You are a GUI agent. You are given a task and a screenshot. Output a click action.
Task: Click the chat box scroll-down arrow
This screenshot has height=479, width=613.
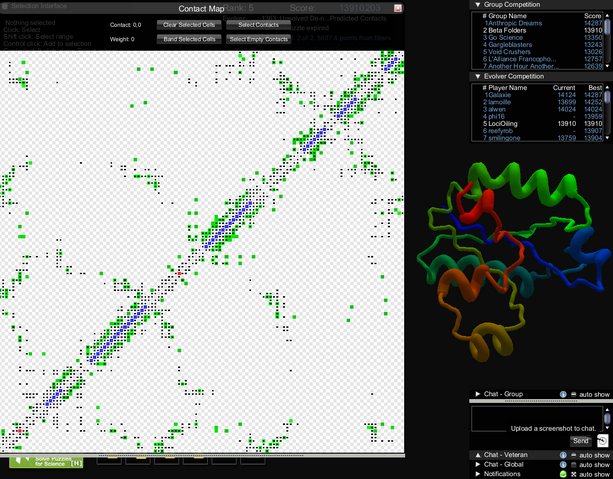[x=607, y=428]
